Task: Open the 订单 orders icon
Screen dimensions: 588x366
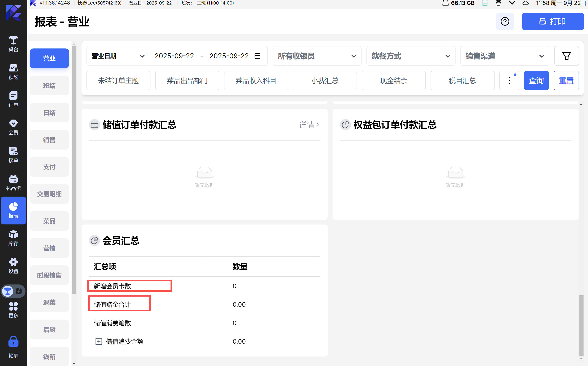Action: click(13, 99)
